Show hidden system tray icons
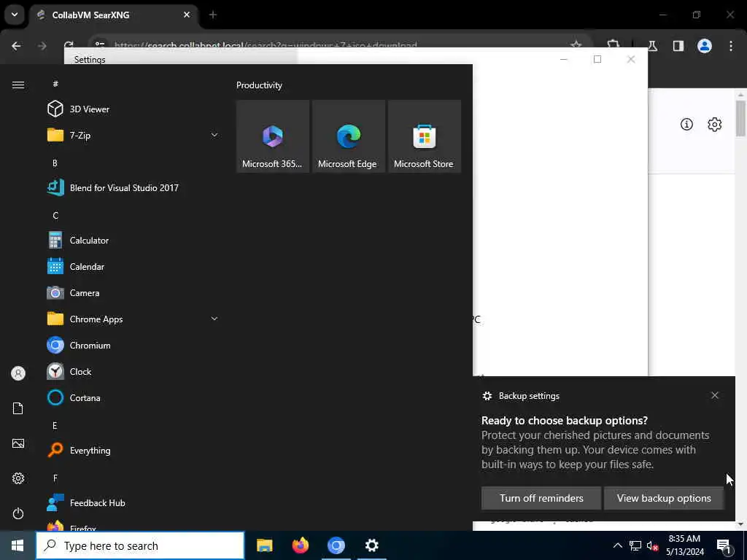 [x=617, y=545]
